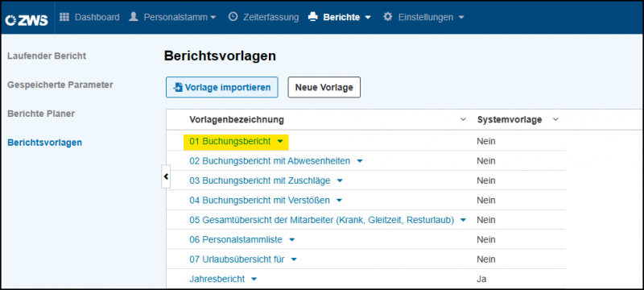Sort by the Systemvorlage column header

[510, 119]
